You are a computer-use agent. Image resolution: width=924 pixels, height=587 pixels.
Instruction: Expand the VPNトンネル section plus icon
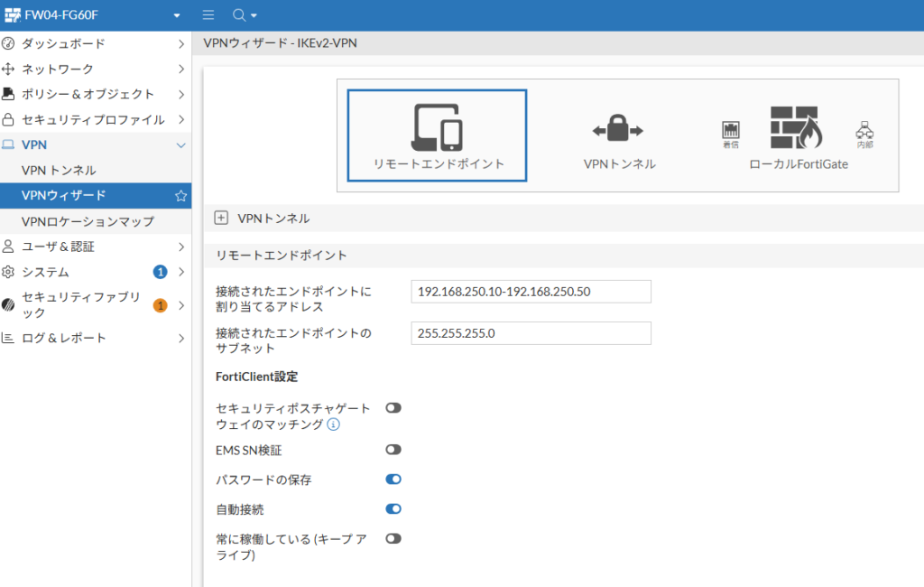[x=221, y=218]
